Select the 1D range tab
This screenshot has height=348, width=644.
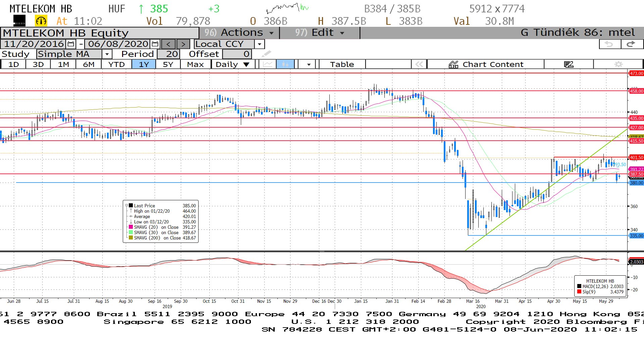pos(13,64)
